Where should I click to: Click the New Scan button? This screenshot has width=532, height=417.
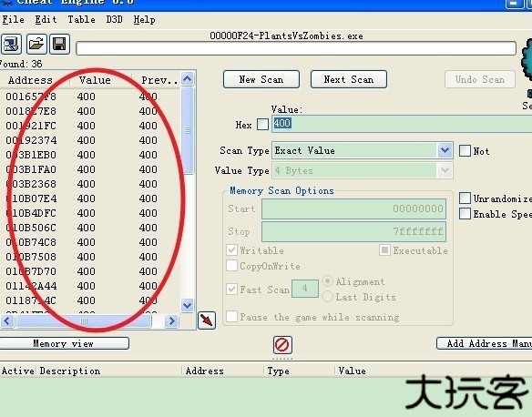261,79
